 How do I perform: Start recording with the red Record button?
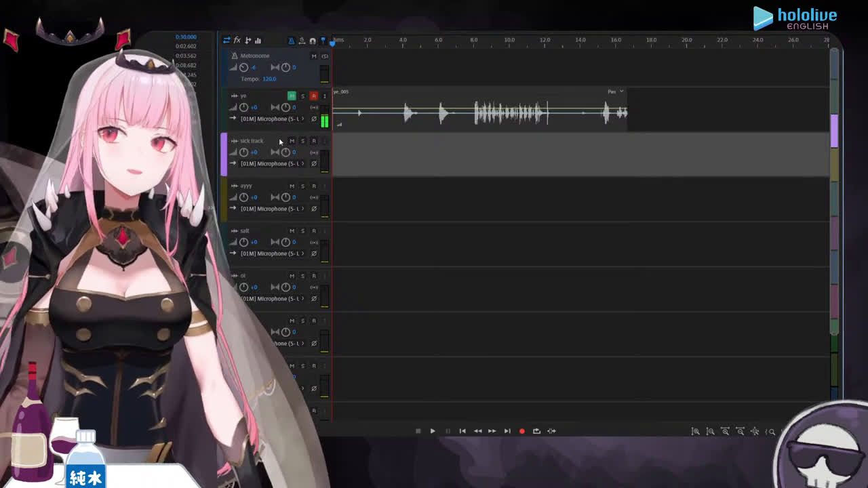521,431
